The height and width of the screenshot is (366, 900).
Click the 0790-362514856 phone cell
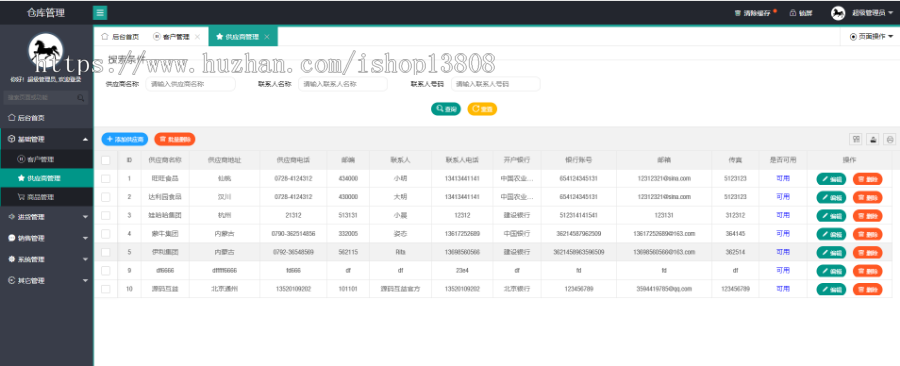click(293, 233)
